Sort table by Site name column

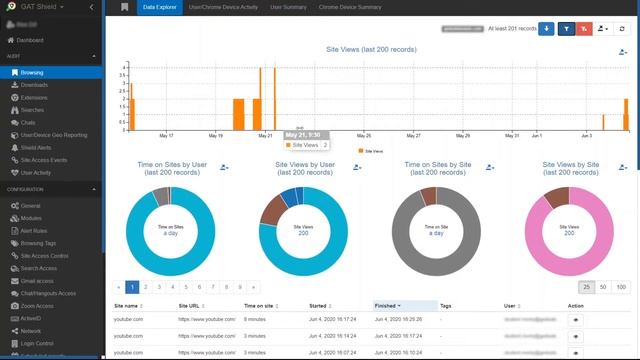click(x=128, y=306)
